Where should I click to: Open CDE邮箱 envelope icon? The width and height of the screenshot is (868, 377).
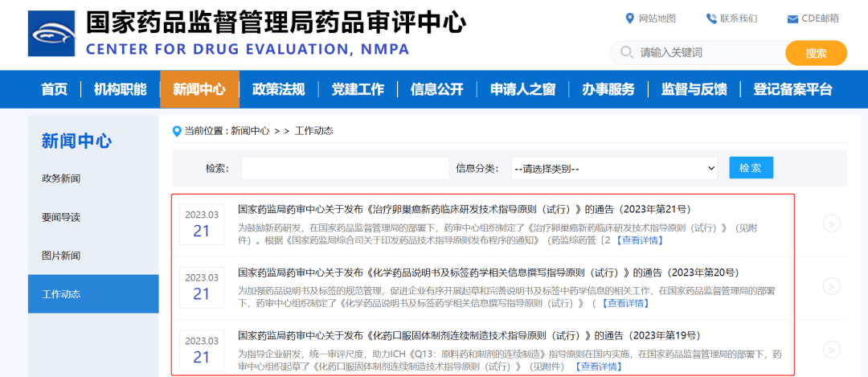792,18
